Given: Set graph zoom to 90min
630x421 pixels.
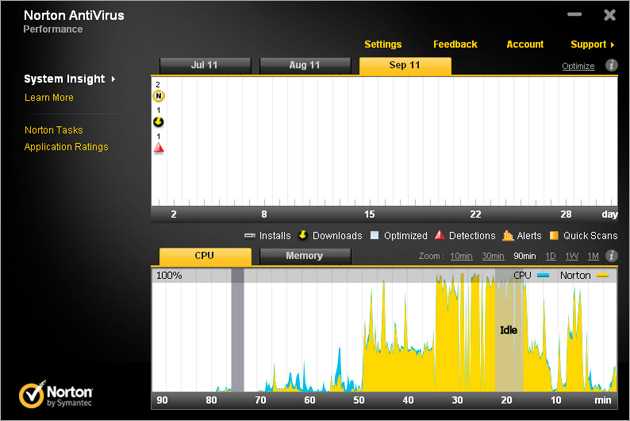Looking at the screenshot, I should click(525, 256).
